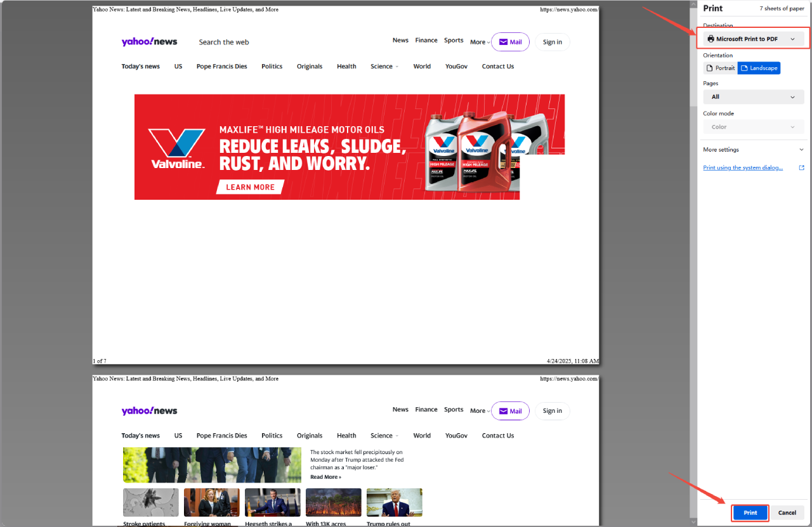Click the Yahoo News logo on second page

pyautogui.click(x=149, y=411)
